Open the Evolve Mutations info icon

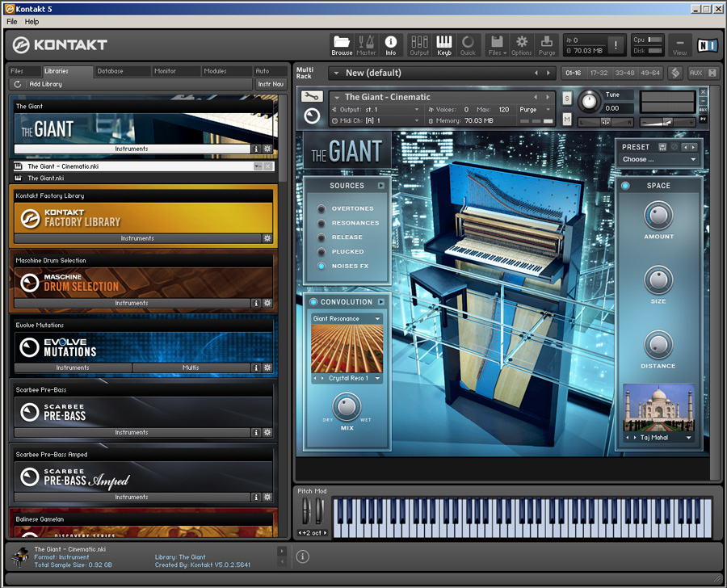pos(255,367)
